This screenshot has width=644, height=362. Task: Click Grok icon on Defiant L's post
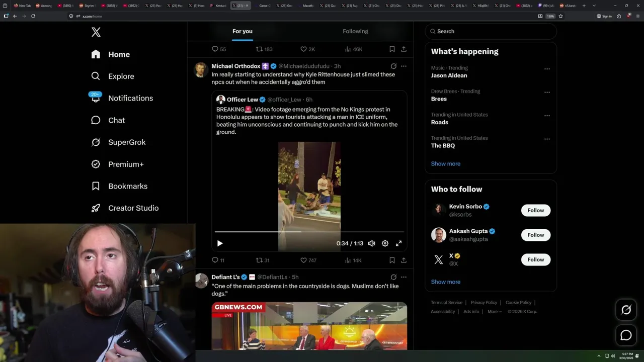pyautogui.click(x=393, y=277)
